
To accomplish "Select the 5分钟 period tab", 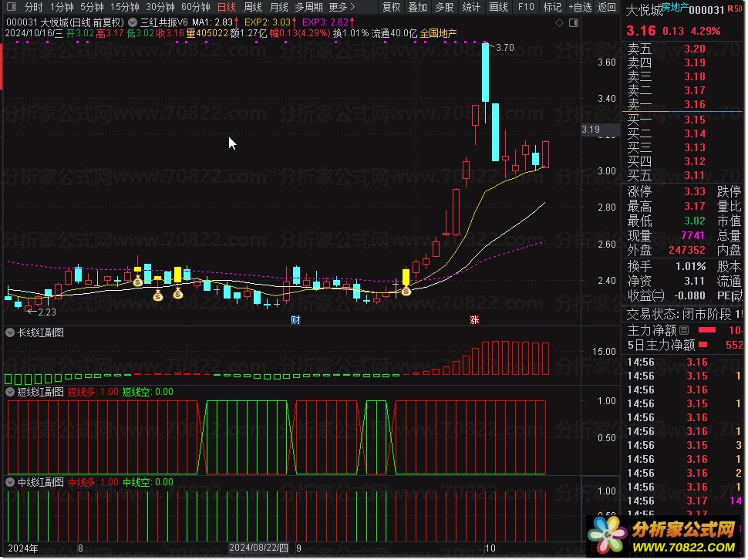I will [x=92, y=7].
